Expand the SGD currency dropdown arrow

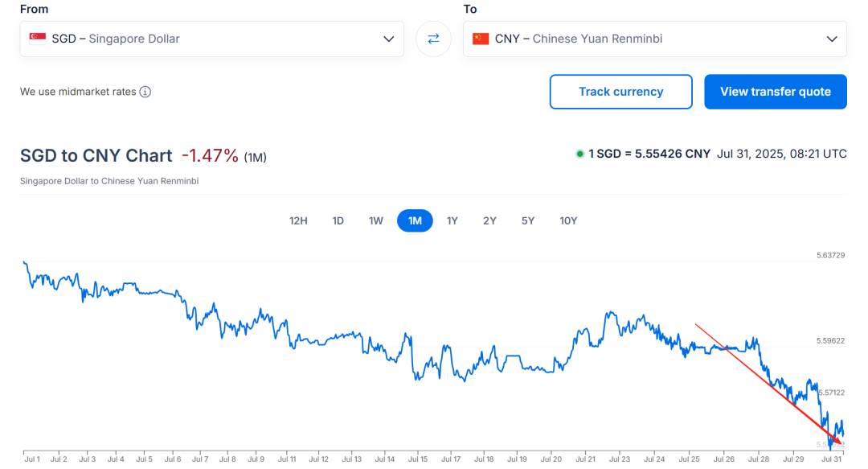click(x=389, y=39)
